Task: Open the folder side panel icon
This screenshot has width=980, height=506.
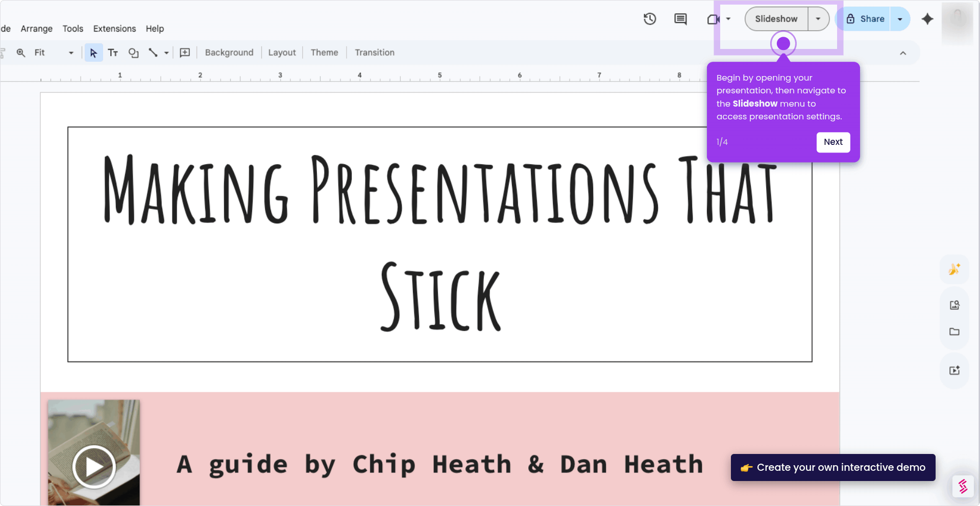Action: (x=954, y=332)
